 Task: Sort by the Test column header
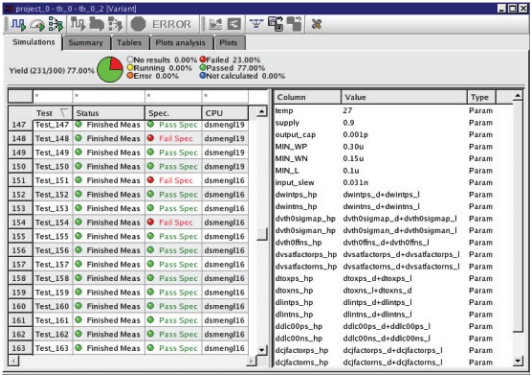coord(53,113)
